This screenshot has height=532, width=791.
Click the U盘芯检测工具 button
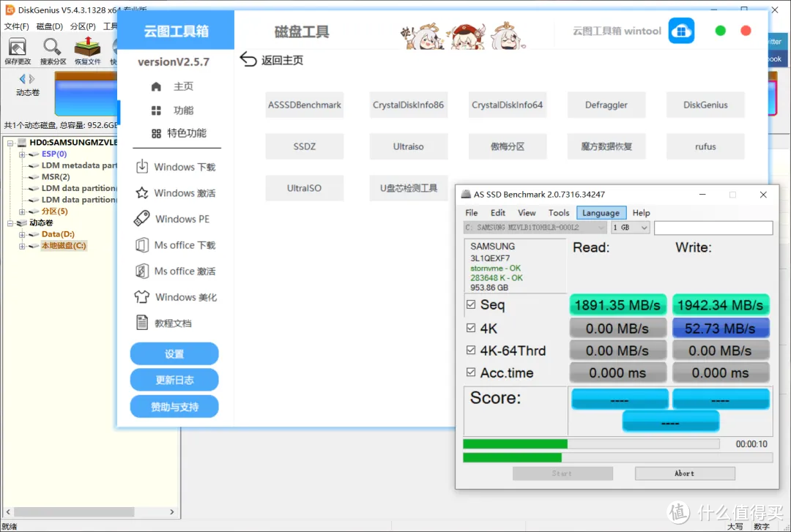(408, 188)
